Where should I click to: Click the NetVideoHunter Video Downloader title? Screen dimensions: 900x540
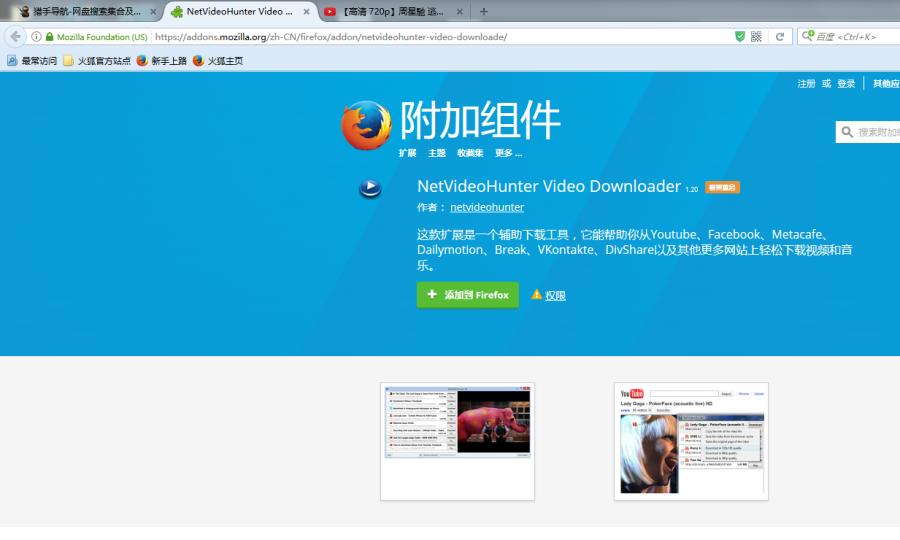pyautogui.click(x=549, y=186)
